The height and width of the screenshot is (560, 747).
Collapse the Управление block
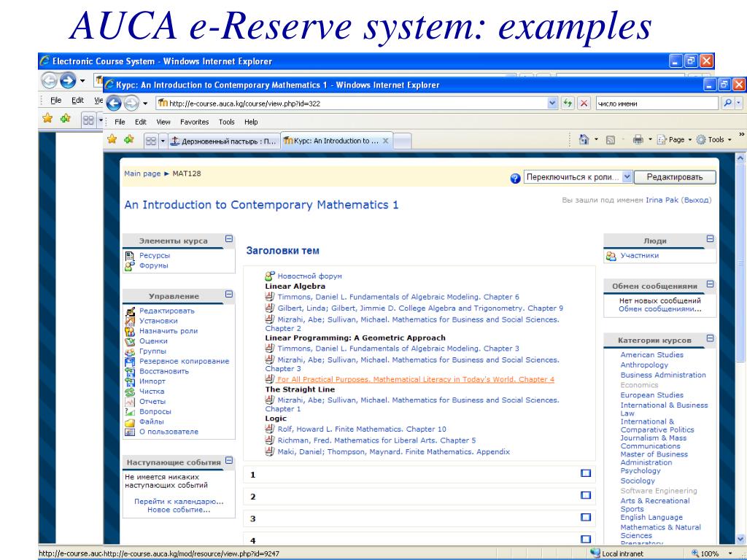coord(229,295)
